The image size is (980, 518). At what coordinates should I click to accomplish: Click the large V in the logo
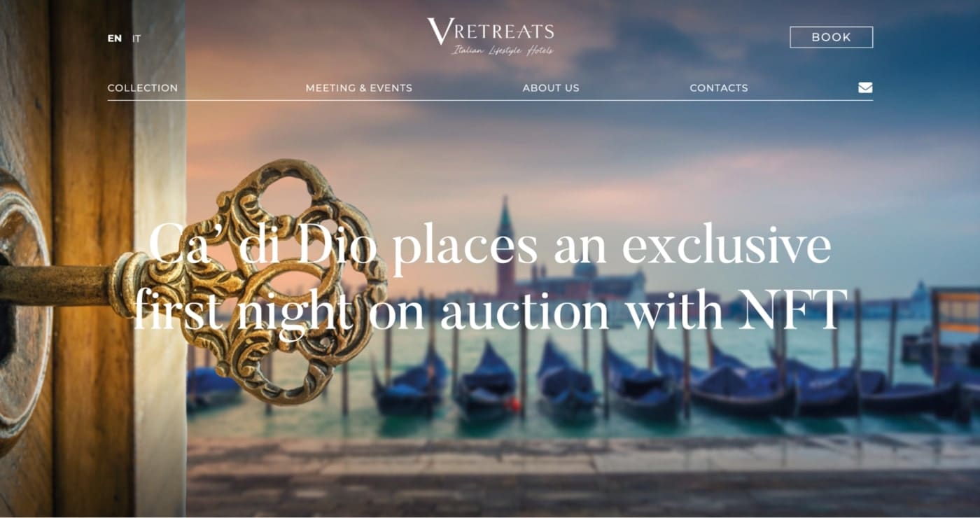pos(440,31)
